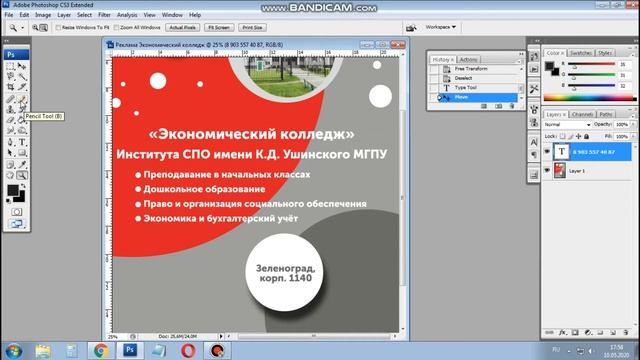Click Zoom In icon in options bar
Image resolution: width=640 pixels, height=360 pixels.
click(x=35, y=27)
